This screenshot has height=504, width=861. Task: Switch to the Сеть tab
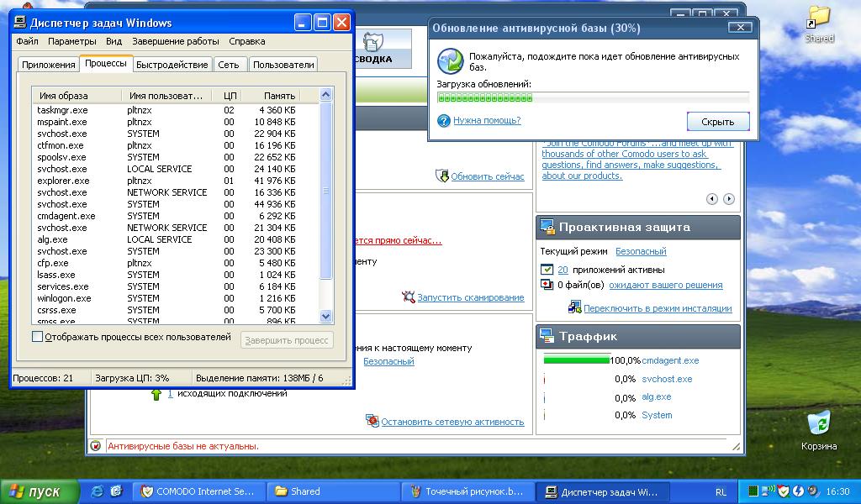(229, 65)
